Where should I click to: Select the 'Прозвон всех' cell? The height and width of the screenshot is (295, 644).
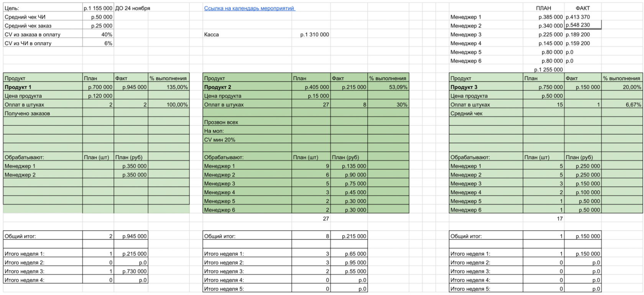[x=247, y=122]
